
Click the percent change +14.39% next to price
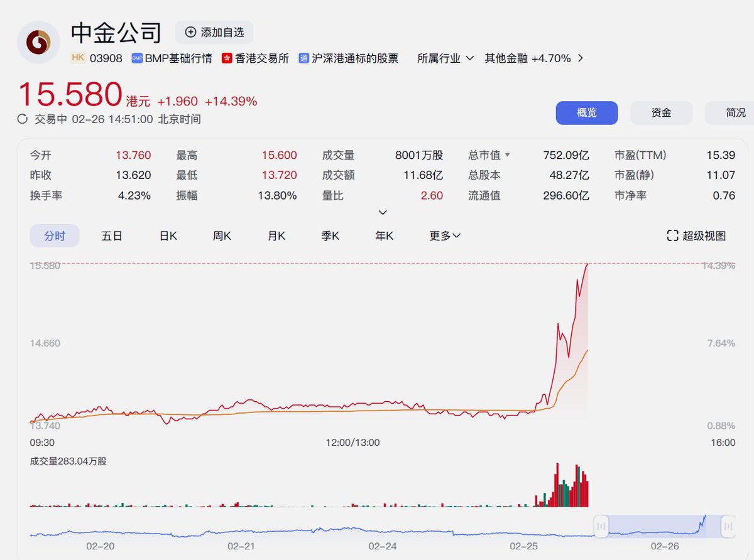(231, 101)
